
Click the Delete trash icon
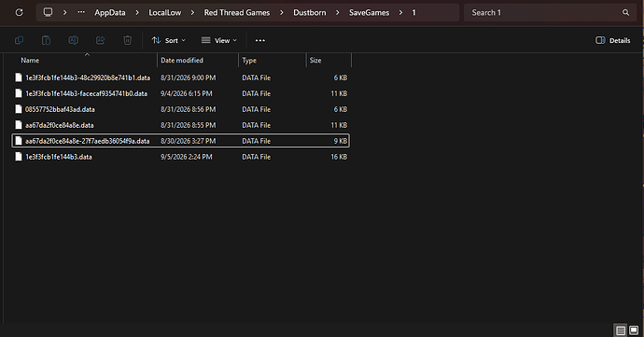tap(127, 40)
